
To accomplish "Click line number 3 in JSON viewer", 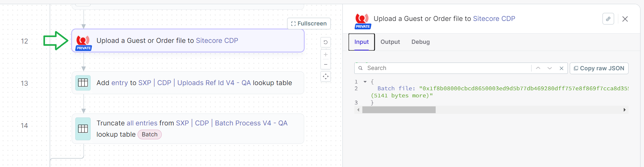I will click(356, 103).
